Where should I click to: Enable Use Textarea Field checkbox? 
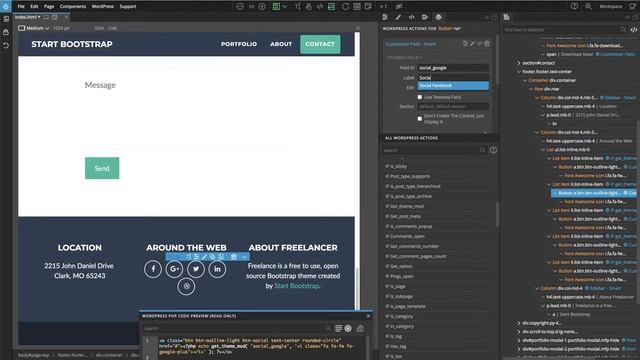click(x=420, y=97)
